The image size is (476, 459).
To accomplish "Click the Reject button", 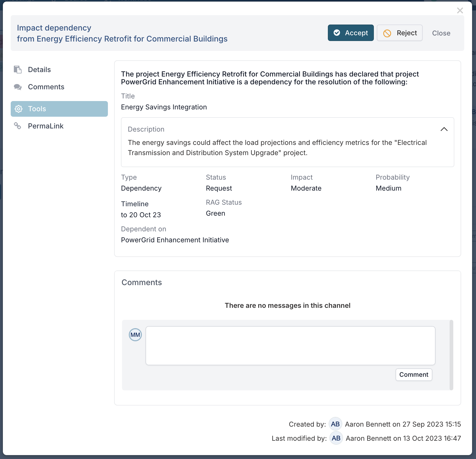I will 399,33.
